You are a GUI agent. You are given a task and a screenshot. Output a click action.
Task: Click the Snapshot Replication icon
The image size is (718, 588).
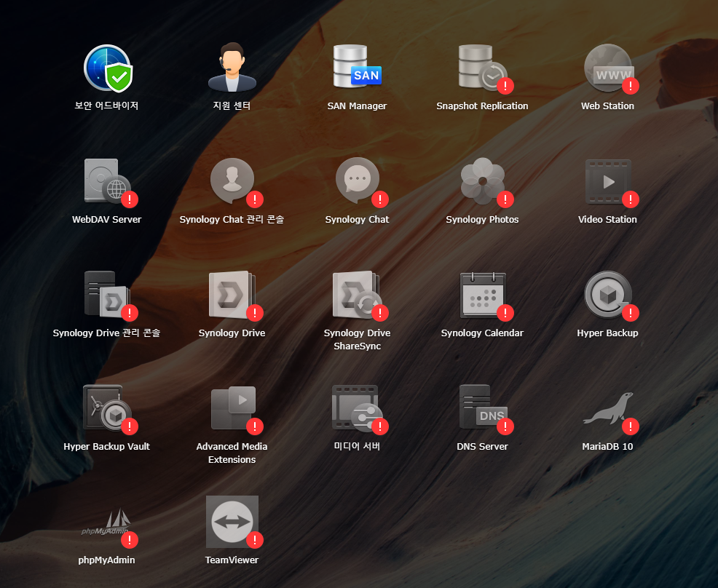click(482, 68)
